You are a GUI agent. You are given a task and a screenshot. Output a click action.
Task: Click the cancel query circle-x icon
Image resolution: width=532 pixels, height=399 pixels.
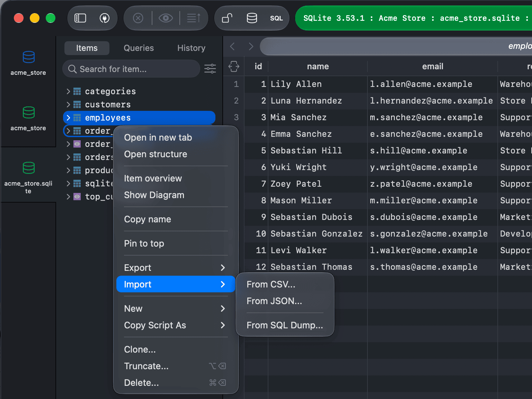pos(138,18)
